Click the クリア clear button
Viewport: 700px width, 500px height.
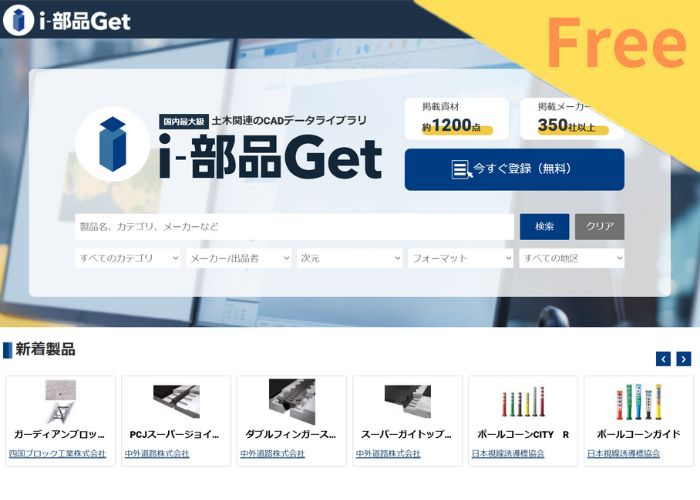tap(600, 226)
